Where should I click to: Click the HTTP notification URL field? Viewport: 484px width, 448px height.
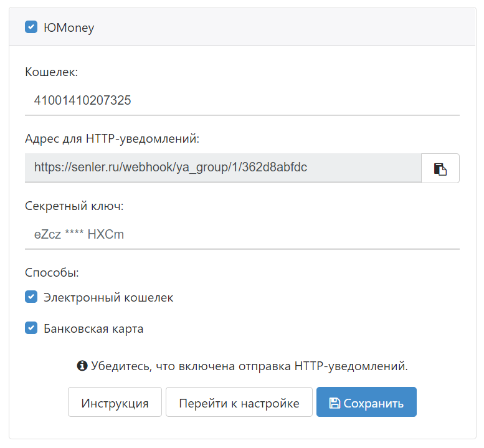222,168
